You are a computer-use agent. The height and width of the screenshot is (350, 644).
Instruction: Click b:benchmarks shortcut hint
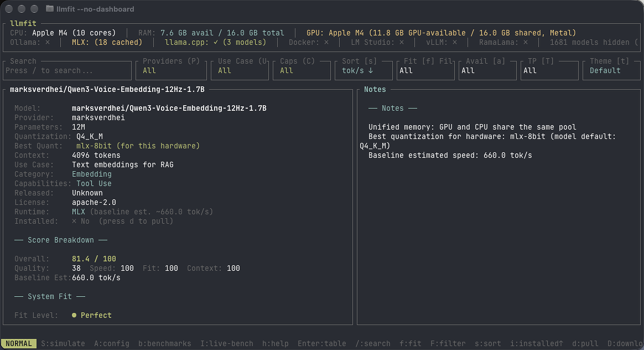(x=165, y=344)
